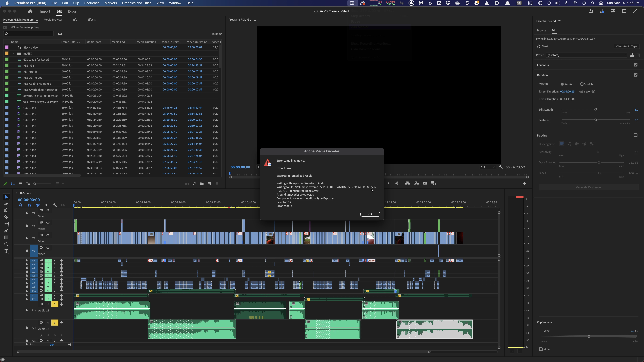This screenshot has width=644, height=362.
Task: Open the 1/2 playback resolution dropdown
Action: [x=488, y=167]
